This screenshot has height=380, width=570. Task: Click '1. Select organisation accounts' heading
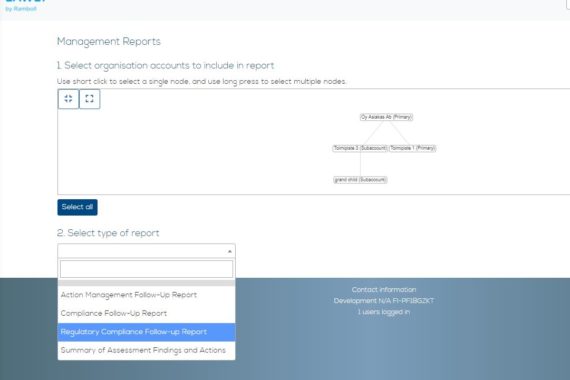coord(165,66)
